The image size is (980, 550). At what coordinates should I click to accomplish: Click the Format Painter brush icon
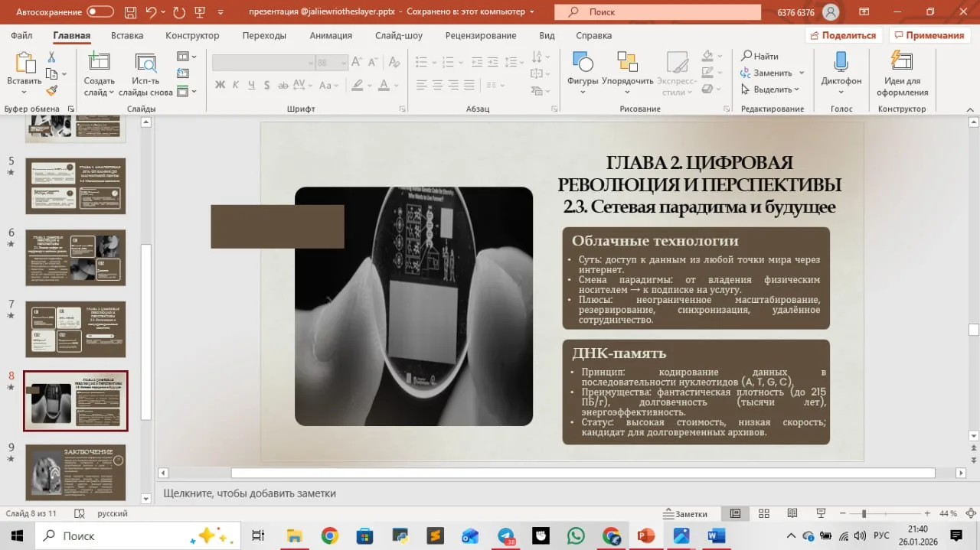click(x=51, y=90)
